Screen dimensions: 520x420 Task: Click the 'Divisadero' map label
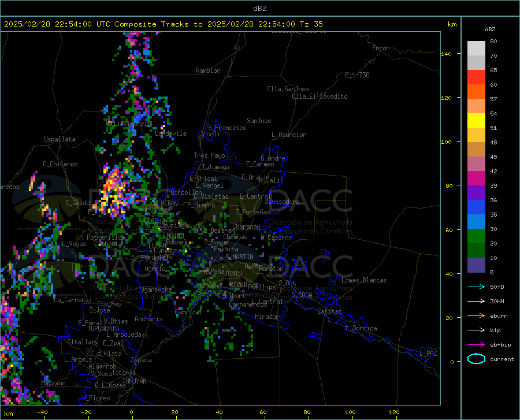[282, 202]
